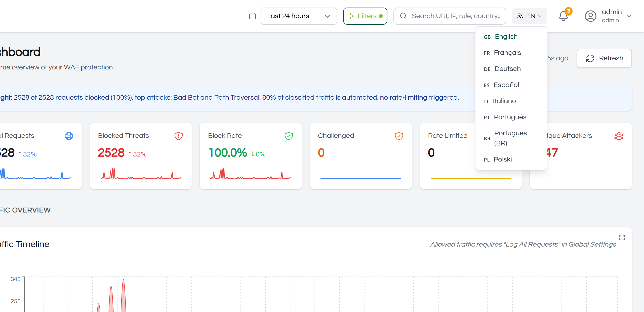
Task: Focus the Search URI, IP, rule field
Action: (x=450, y=16)
